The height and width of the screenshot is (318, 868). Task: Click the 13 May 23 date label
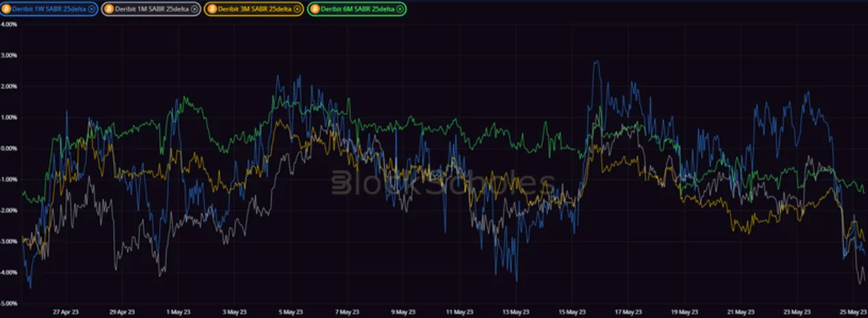517,310
